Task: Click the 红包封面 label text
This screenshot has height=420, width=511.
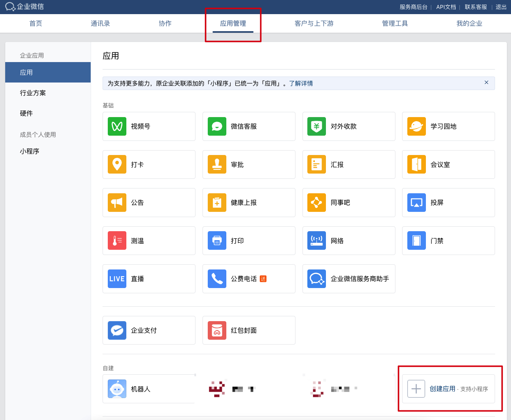Action: (x=244, y=330)
